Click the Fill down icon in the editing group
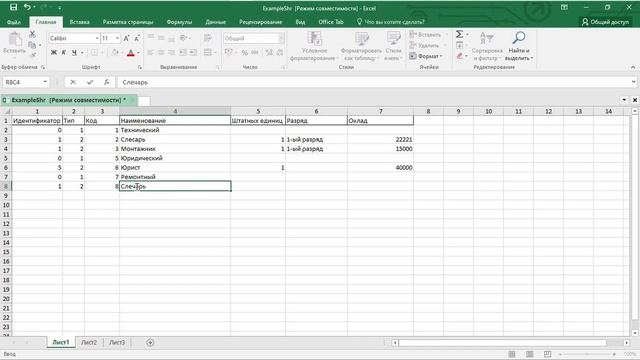 (x=460, y=45)
